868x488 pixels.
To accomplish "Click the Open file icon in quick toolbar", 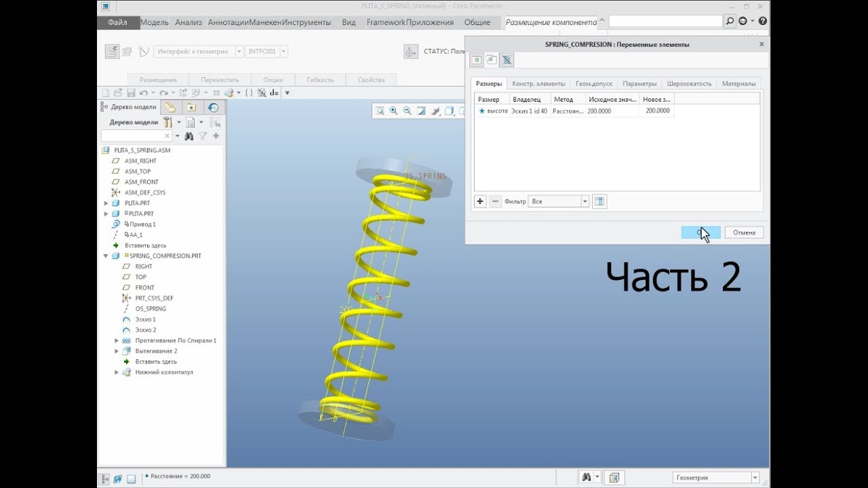I will [118, 92].
